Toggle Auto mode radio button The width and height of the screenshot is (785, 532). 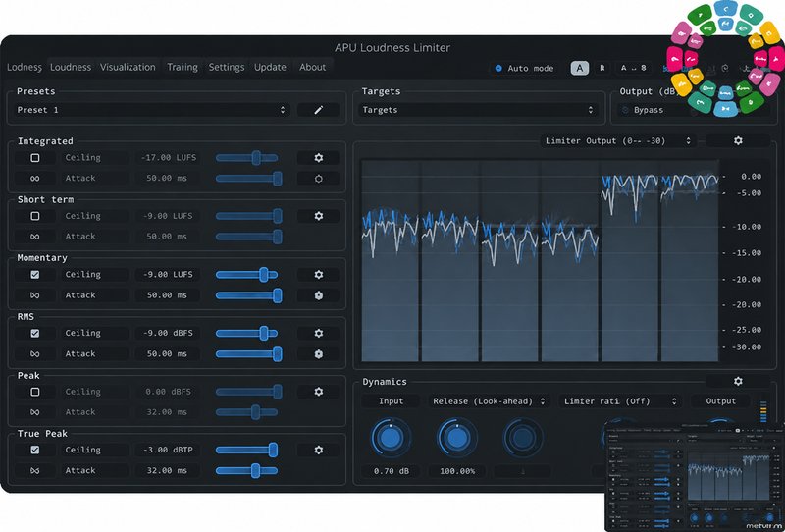498,68
